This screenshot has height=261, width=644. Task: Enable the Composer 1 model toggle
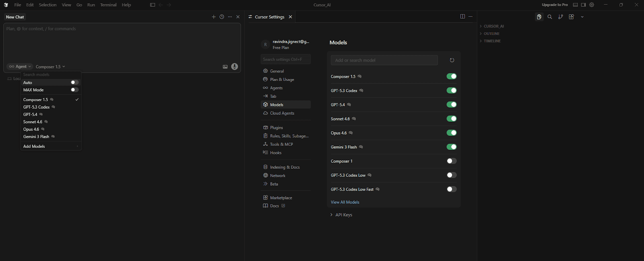tap(452, 161)
